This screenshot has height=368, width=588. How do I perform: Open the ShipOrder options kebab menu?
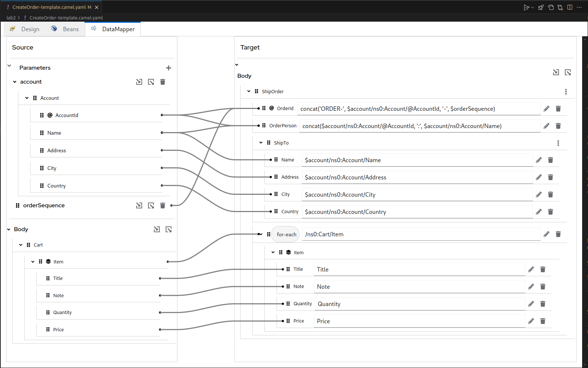566,92
